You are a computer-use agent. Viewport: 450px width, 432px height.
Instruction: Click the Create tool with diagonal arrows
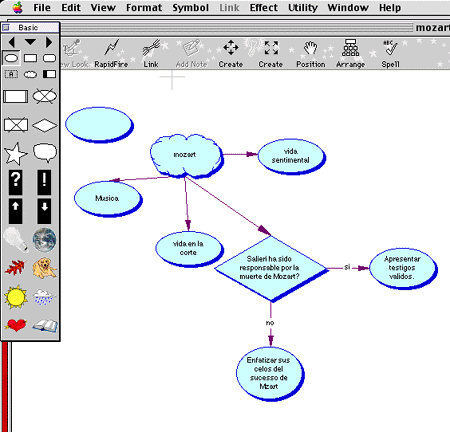(x=271, y=53)
